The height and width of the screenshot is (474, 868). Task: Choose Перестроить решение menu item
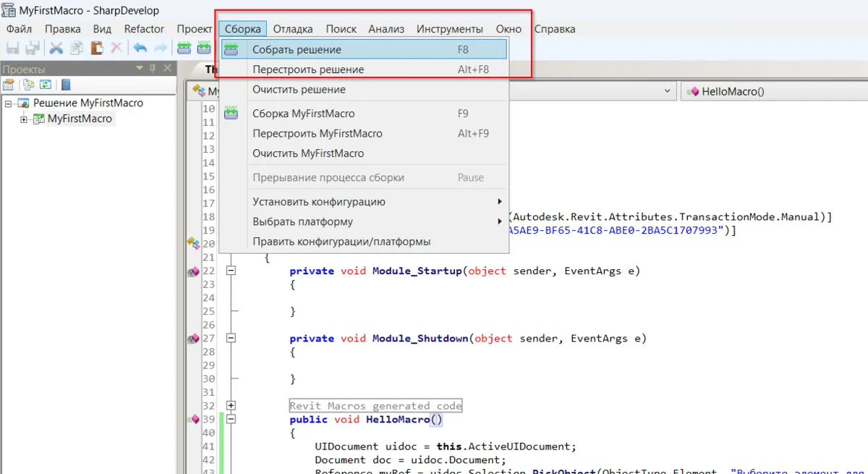coord(364,69)
